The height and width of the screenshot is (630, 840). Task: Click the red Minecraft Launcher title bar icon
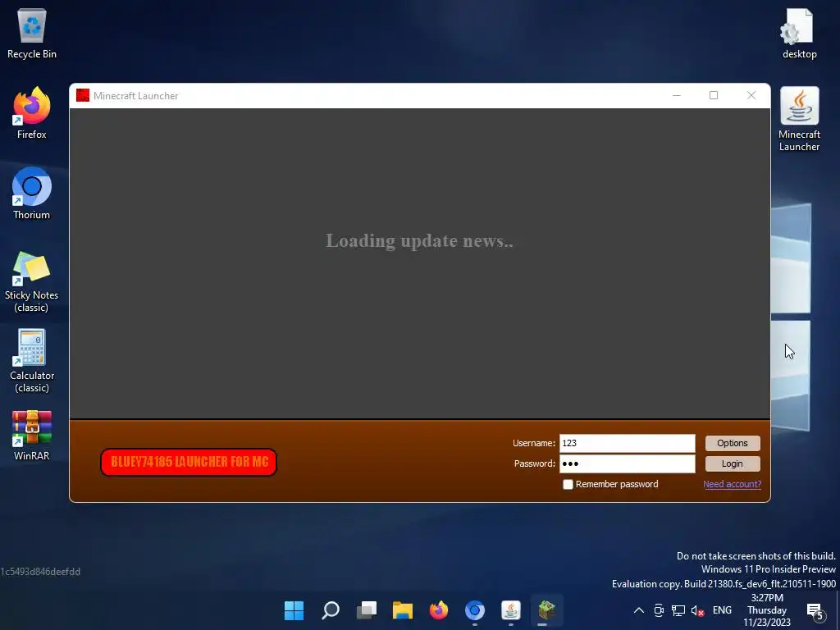click(x=83, y=95)
